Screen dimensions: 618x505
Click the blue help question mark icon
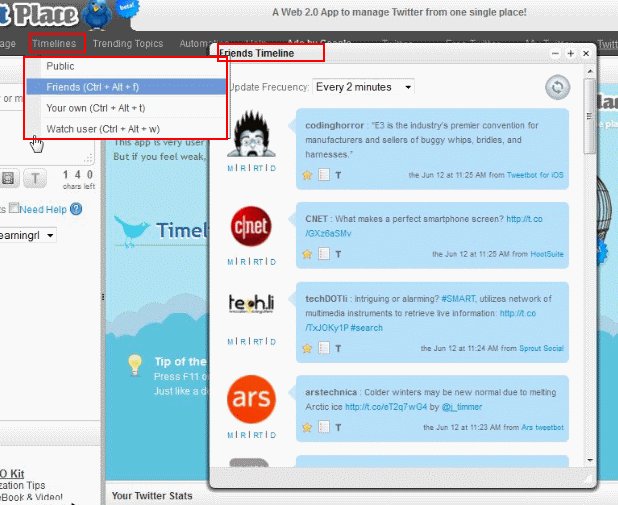[x=76, y=209]
